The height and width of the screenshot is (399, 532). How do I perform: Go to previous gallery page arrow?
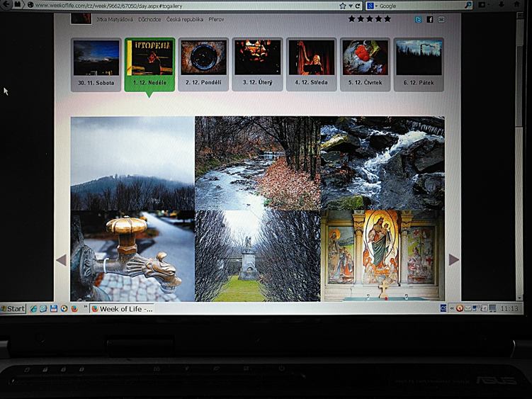[61, 260]
